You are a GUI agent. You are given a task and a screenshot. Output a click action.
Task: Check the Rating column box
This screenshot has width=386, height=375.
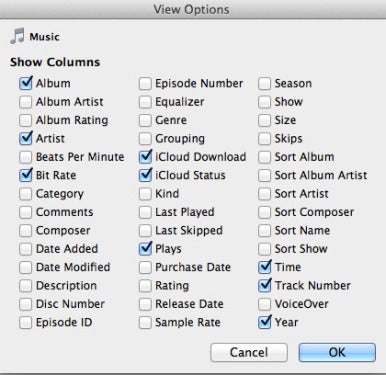tap(145, 286)
